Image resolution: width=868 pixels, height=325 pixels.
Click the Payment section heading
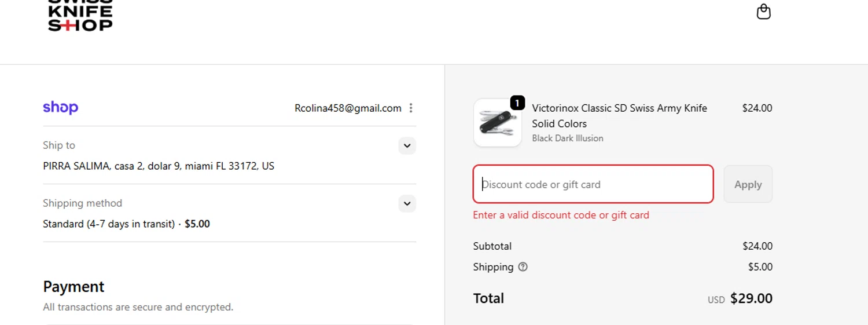(x=73, y=287)
